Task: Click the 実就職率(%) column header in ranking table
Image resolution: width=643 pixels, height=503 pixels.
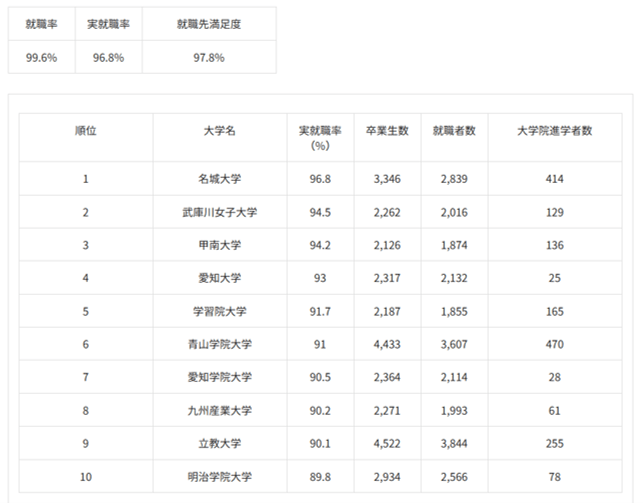Action: (x=320, y=138)
